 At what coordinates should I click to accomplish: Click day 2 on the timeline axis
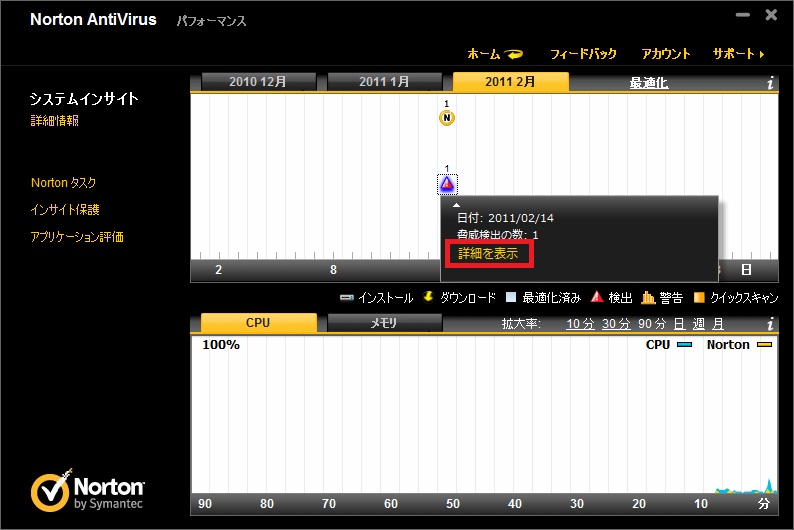(x=218, y=270)
